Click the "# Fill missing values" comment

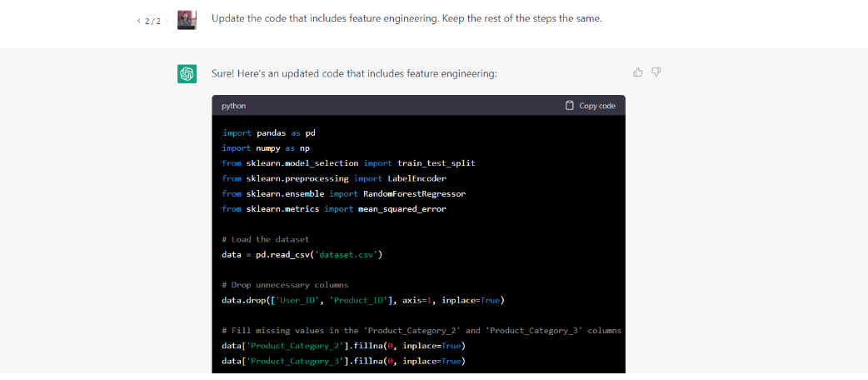pyautogui.click(x=422, y=331)
